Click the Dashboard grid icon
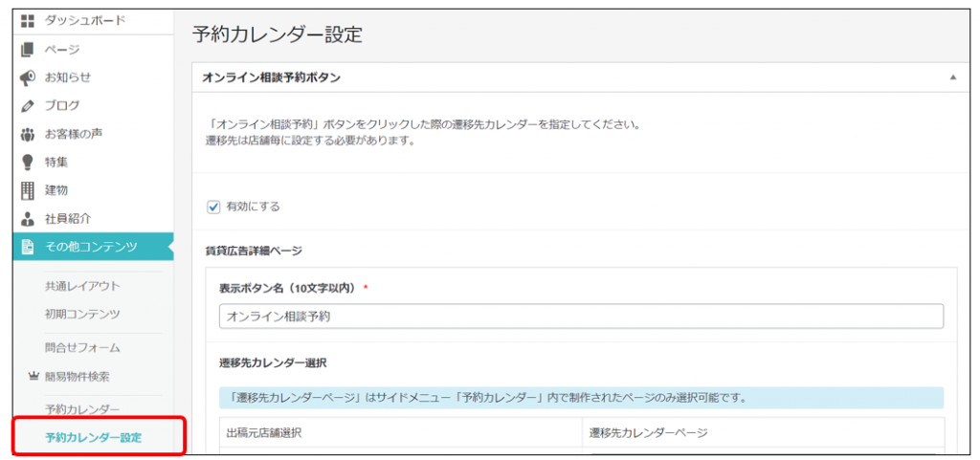 click(28, 20)
